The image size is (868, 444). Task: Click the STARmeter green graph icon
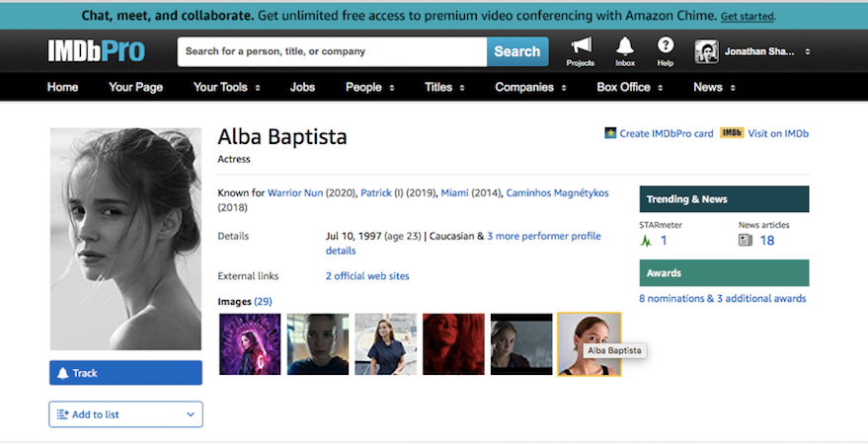646,241
